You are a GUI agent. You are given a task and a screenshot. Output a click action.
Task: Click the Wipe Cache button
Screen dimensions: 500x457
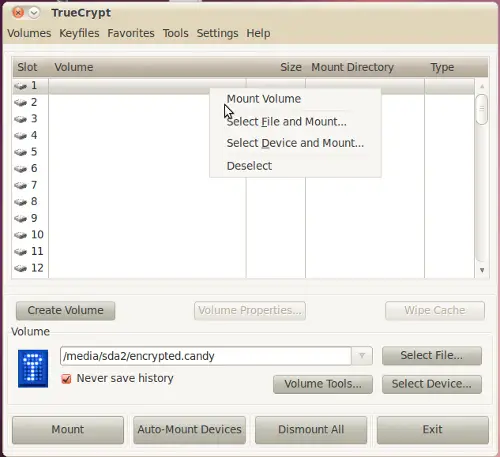tap(435, 311)
